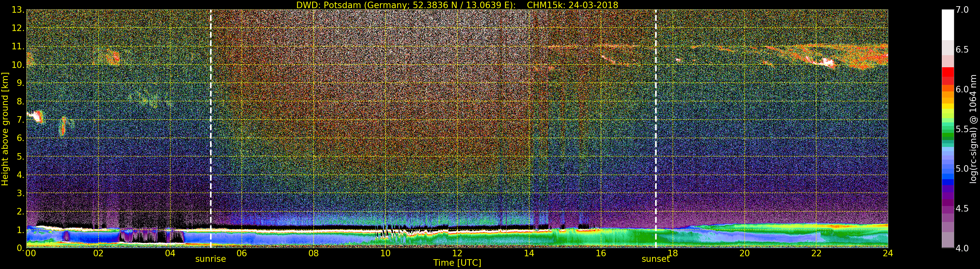980x269 pixels.
Task: Click time axis tick '22'
Action: (x=816, y=253)
